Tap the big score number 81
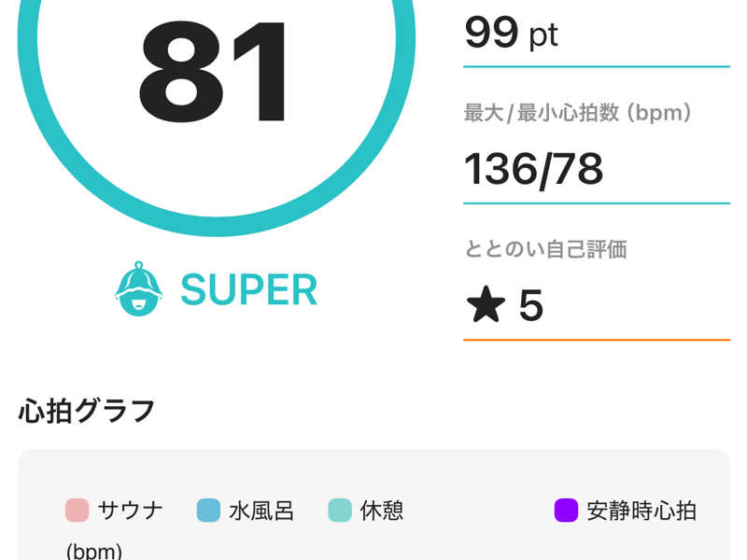 pos(216,75)
